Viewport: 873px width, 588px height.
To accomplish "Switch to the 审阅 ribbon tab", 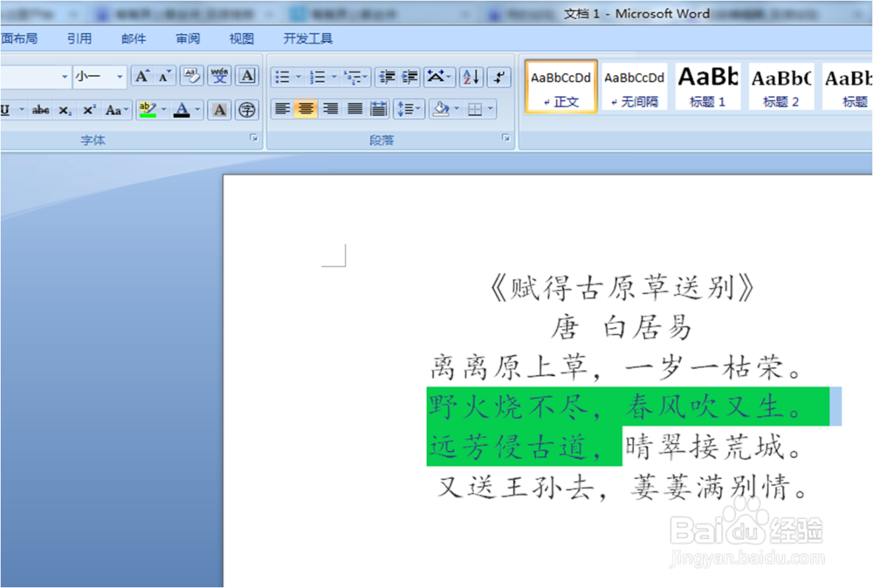I will [x=187, y=38].
